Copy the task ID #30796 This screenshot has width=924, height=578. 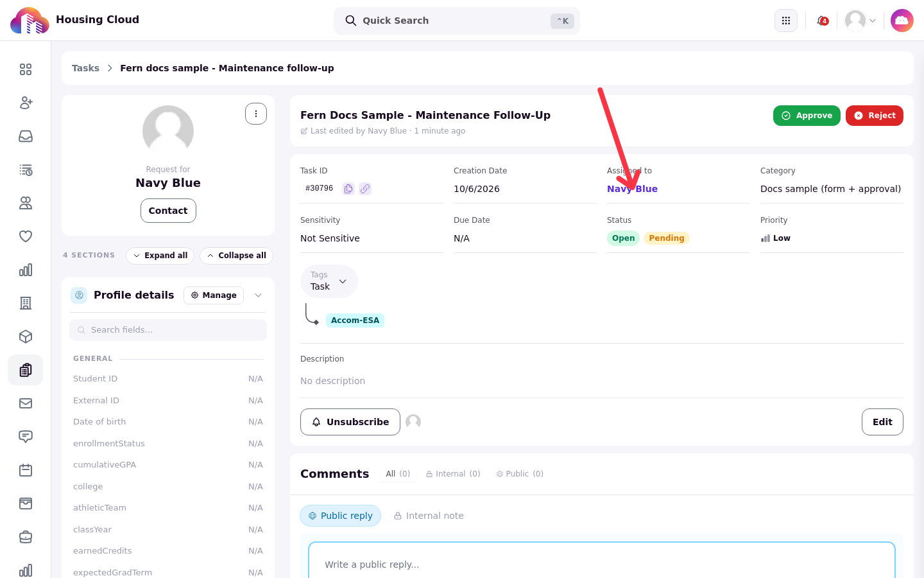pos(348,189)
